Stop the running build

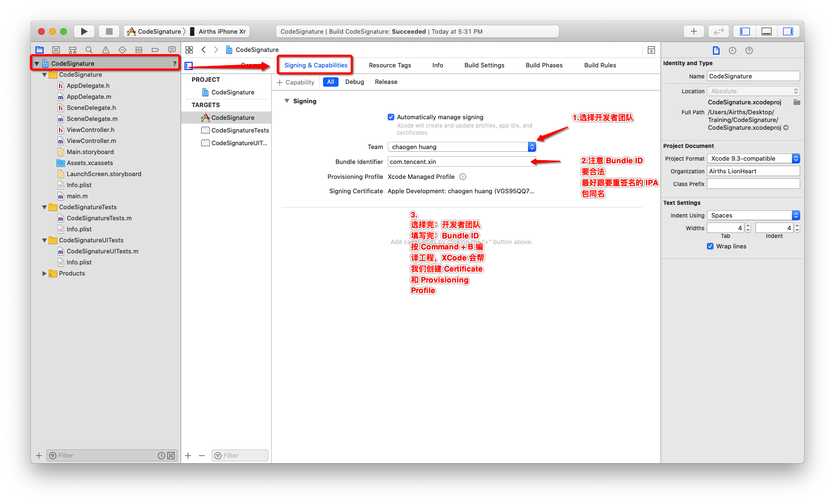109,31
